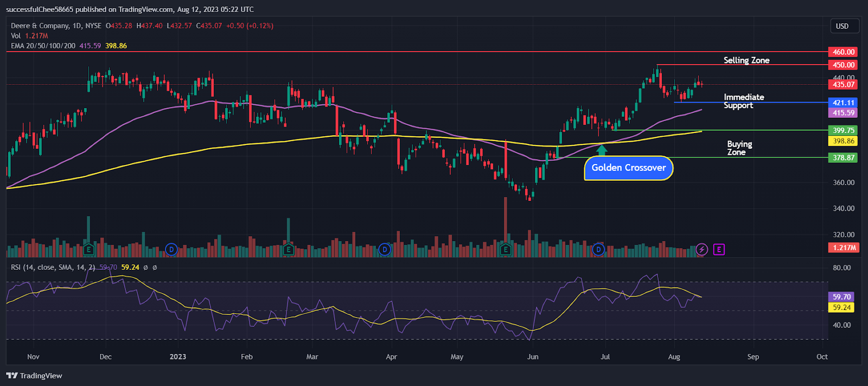Click the 360.00 price axis tick
This screenshot has height=386, width=868.
point(844,182)
